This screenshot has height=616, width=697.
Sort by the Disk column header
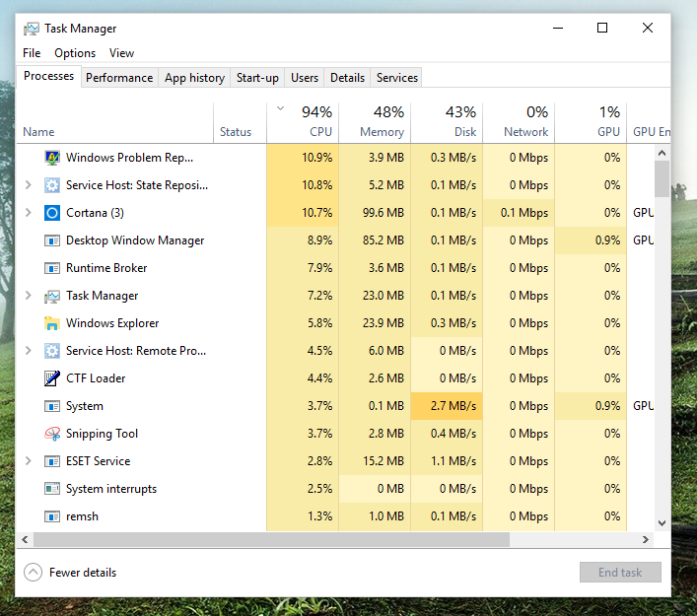pos(447,123)
